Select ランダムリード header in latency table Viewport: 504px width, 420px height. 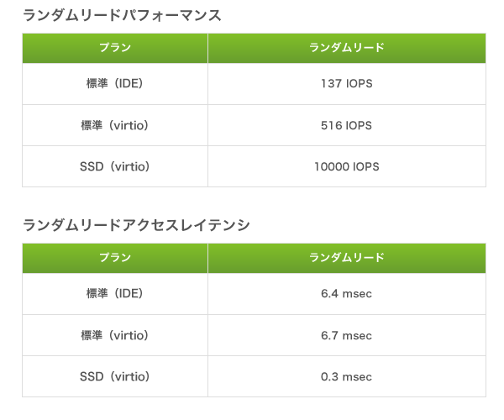pos(347,258)
